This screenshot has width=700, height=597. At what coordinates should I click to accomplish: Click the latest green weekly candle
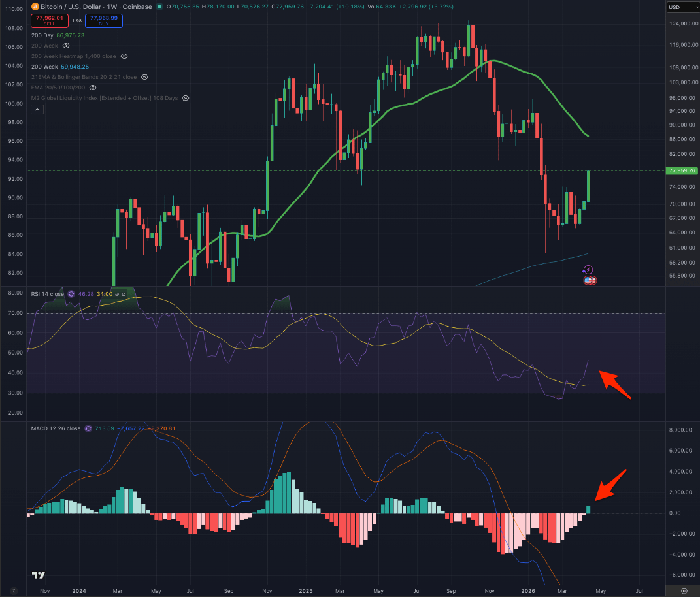[589, 186]
